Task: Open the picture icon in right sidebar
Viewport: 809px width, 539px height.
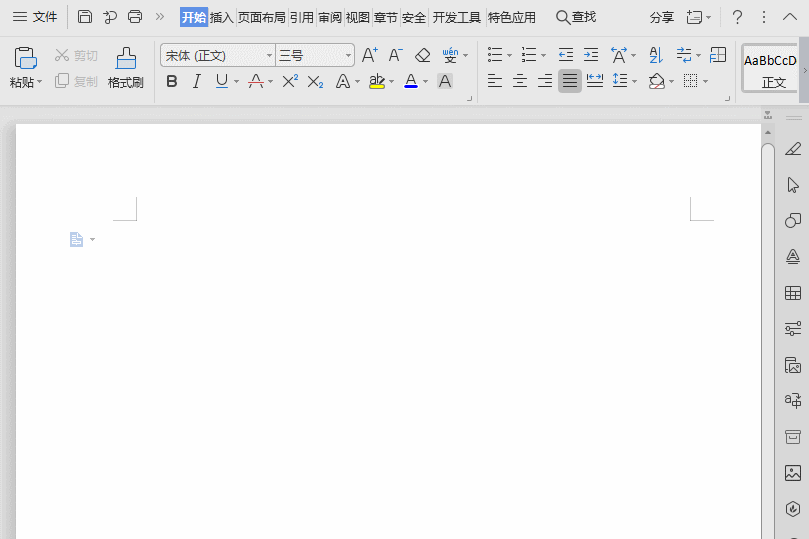Action: 793,473
